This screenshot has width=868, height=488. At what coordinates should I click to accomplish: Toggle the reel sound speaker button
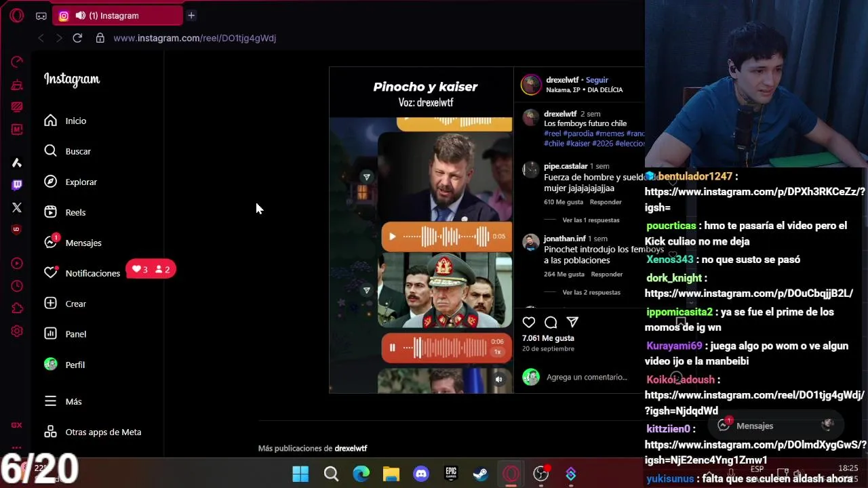499,380
